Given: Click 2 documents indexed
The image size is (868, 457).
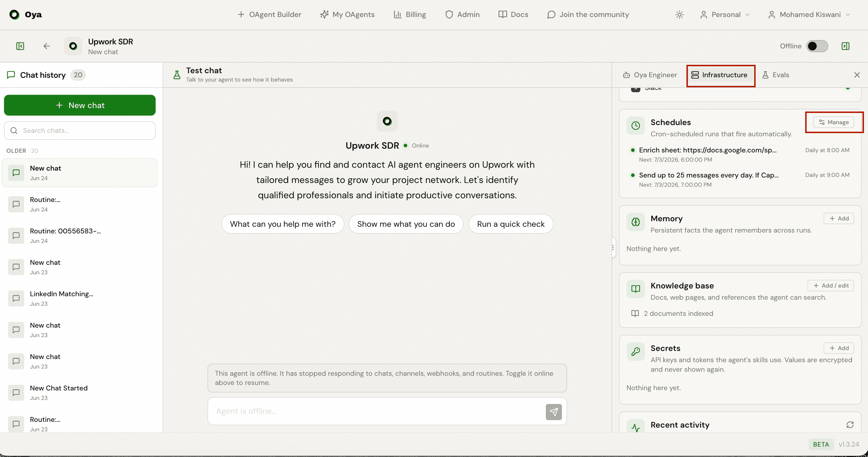Looking at the screenshot, I should (672, 314).
